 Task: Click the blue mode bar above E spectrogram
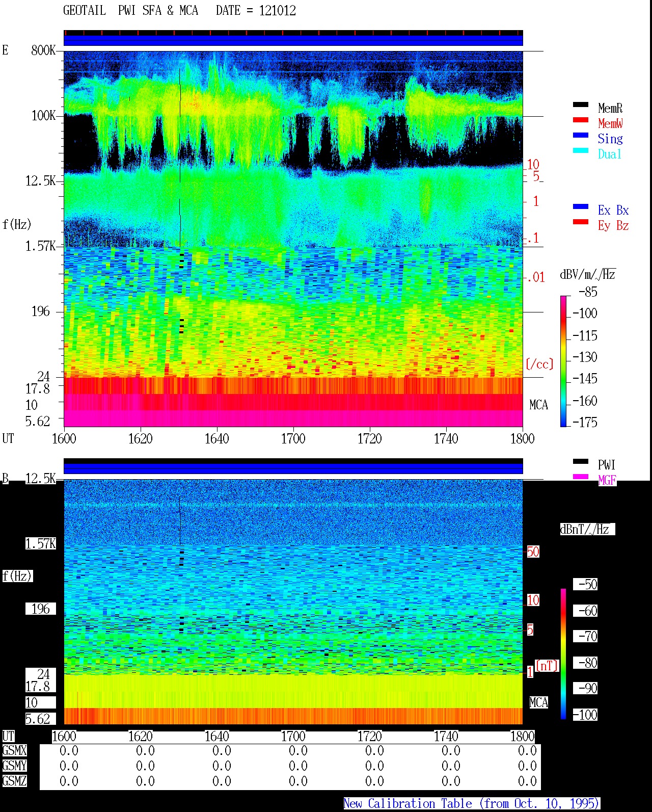click(293, 40)
